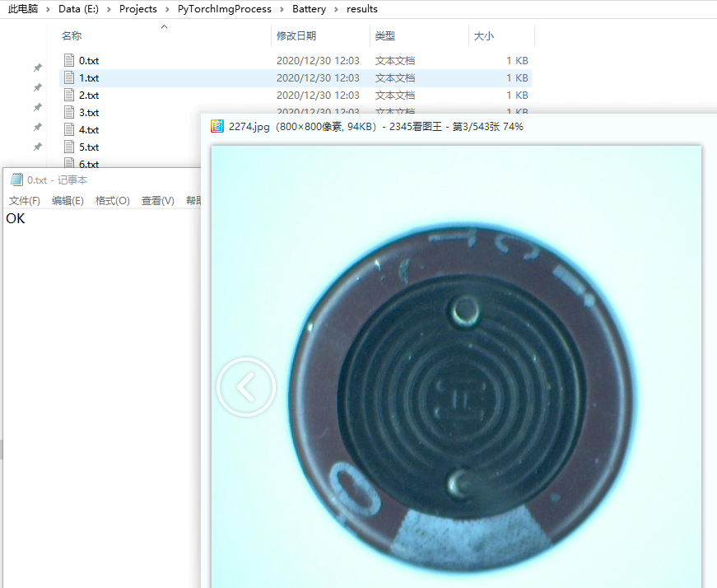Click the 1.txt file icon
Screen dimensions: 717x588
(x=69, y=77)
